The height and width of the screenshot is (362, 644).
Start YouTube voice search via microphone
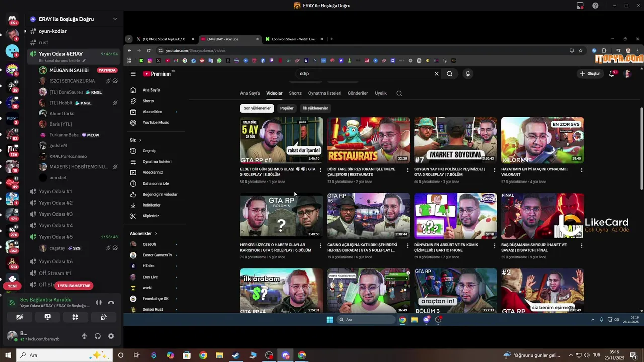click(468, 74)
